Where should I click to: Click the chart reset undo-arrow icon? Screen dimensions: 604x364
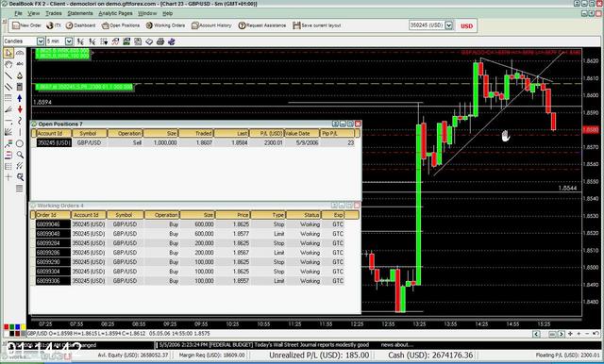point(596,334)
